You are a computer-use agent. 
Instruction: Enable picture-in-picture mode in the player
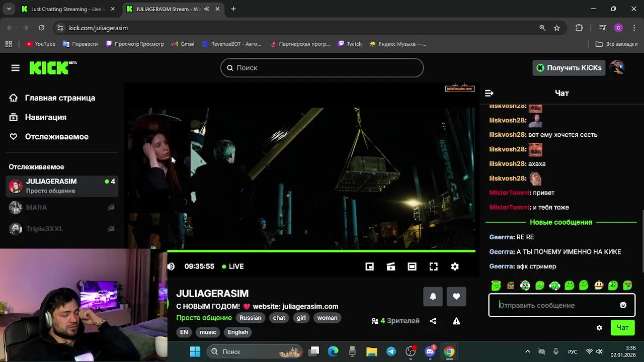(369, 266)
